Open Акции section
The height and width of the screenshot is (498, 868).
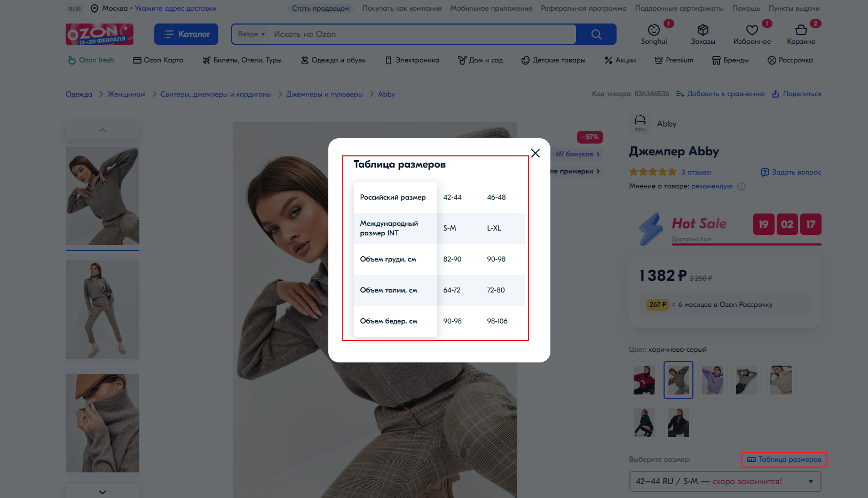click(620, 60)
